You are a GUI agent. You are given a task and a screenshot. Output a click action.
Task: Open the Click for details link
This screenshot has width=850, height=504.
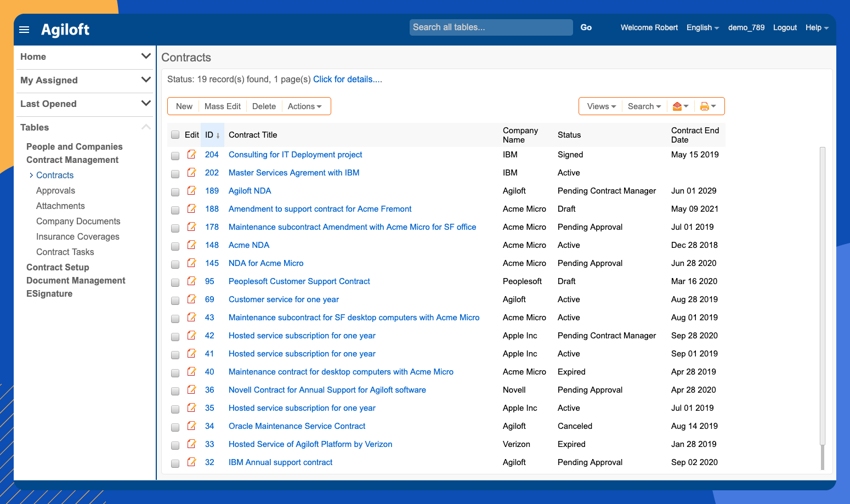pyautogui.click(x=347, y=79)
